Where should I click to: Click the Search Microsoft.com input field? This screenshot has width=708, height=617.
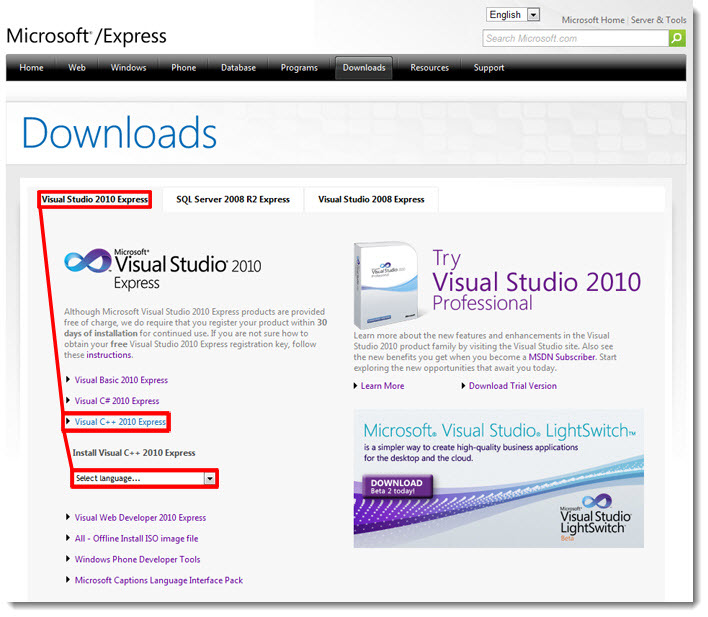576,38
